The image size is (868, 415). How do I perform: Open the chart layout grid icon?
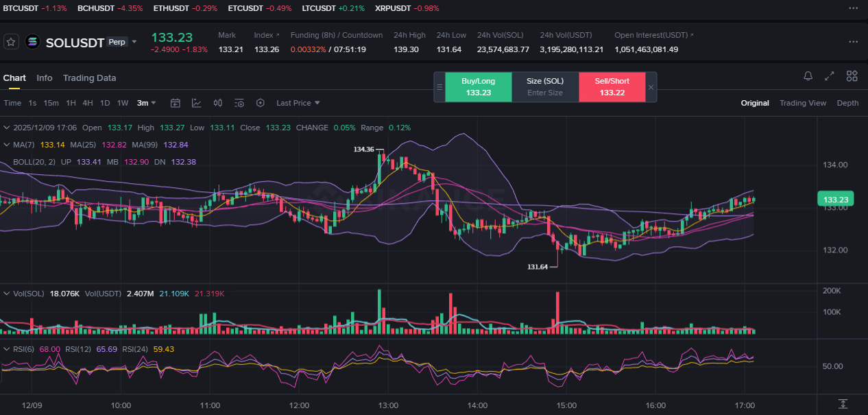pyautogui.click(x=852, y=76)
